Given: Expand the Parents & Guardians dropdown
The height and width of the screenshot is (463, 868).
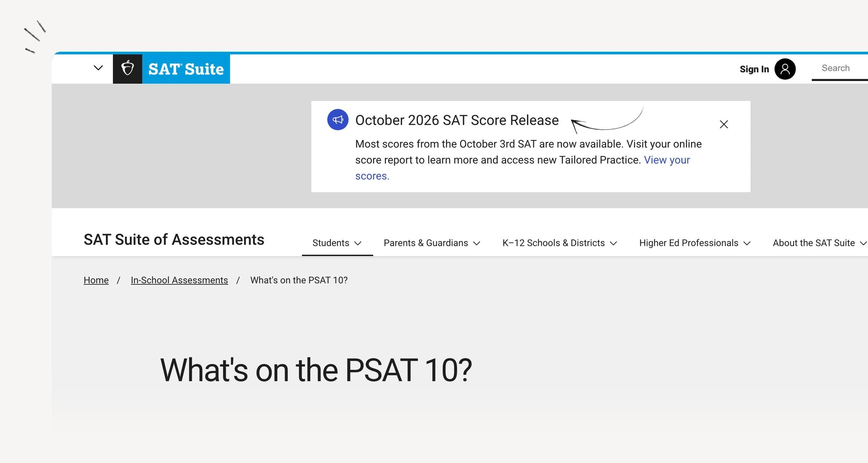Looking at the screenshot, I should click(432, 243).
